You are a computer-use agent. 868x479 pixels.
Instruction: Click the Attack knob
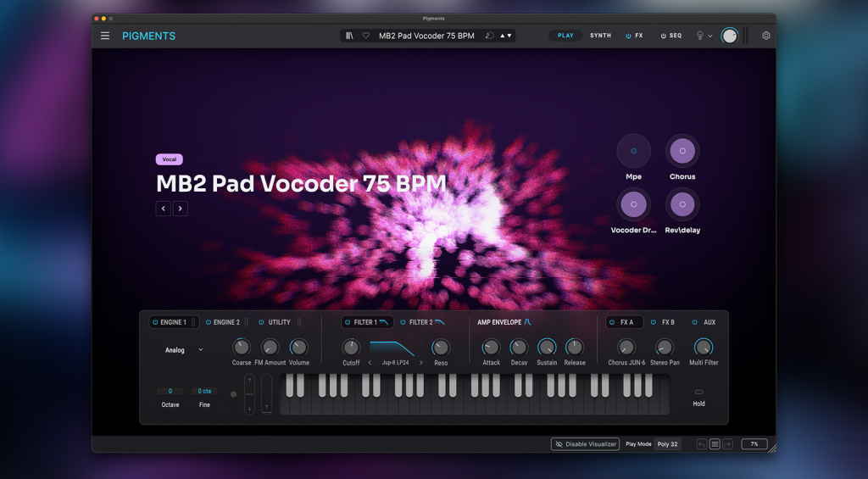(x=491, y=348)
